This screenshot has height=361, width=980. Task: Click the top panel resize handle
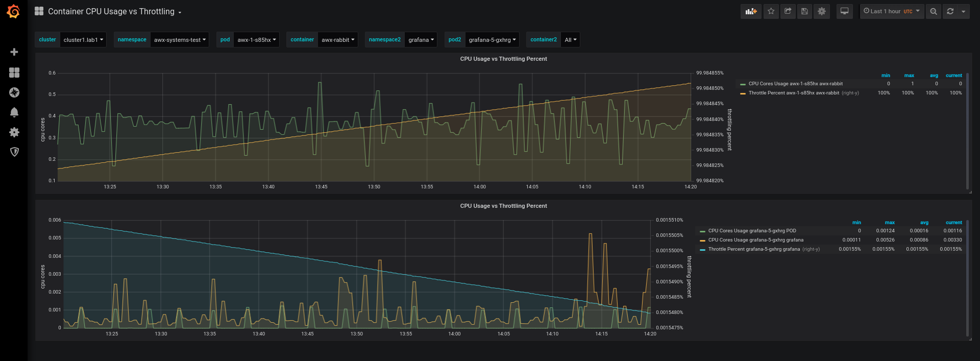click(970, 192)
